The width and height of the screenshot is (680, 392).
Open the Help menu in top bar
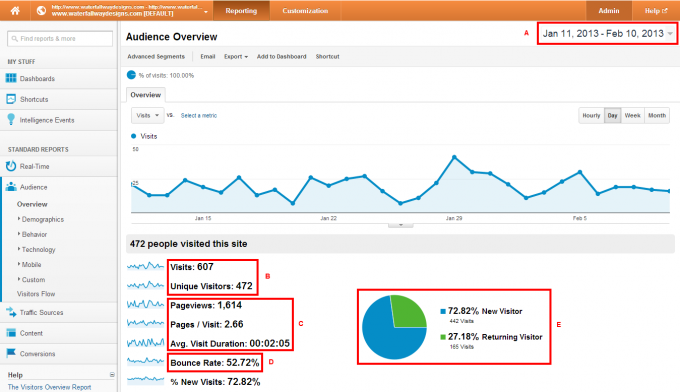point(655,11)
